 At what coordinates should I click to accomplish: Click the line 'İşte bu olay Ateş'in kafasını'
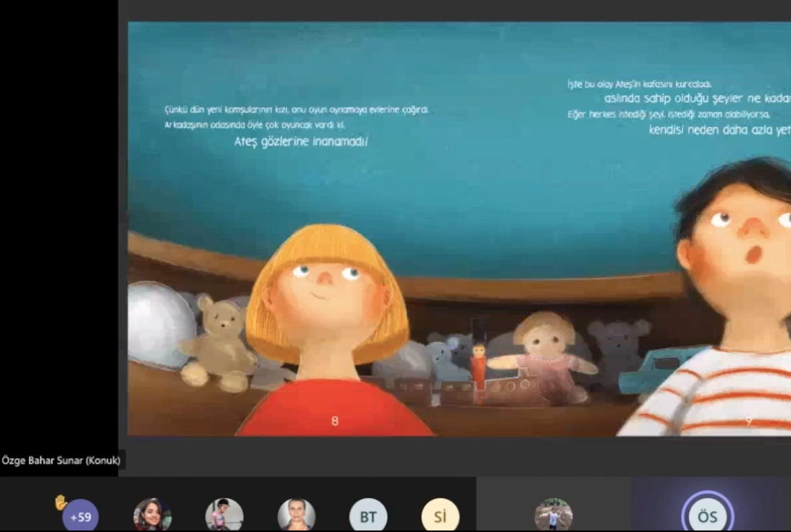tap(640, 84)
